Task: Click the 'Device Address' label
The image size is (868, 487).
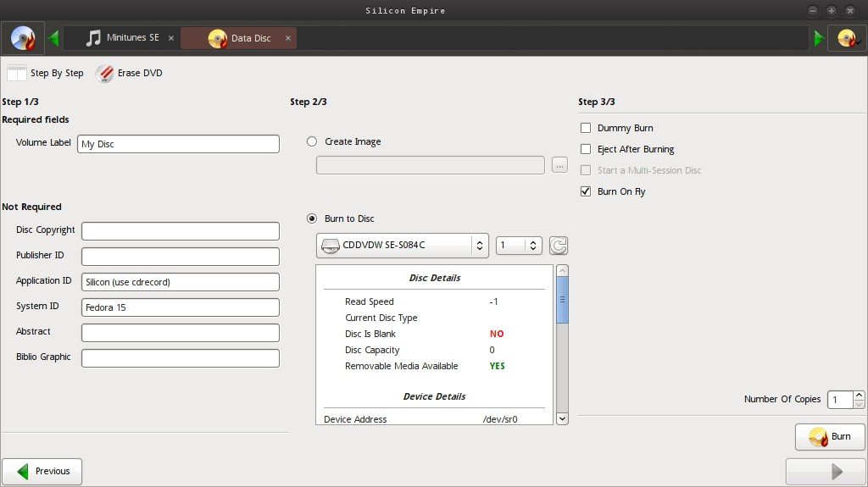Action: pyautogui.click(x=355, y=419)
